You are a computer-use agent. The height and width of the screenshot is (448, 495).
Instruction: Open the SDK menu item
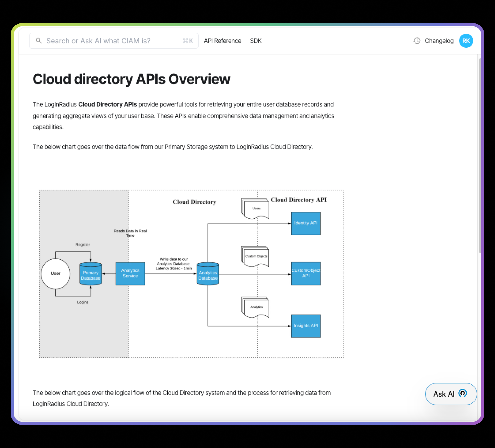(256, 41)
